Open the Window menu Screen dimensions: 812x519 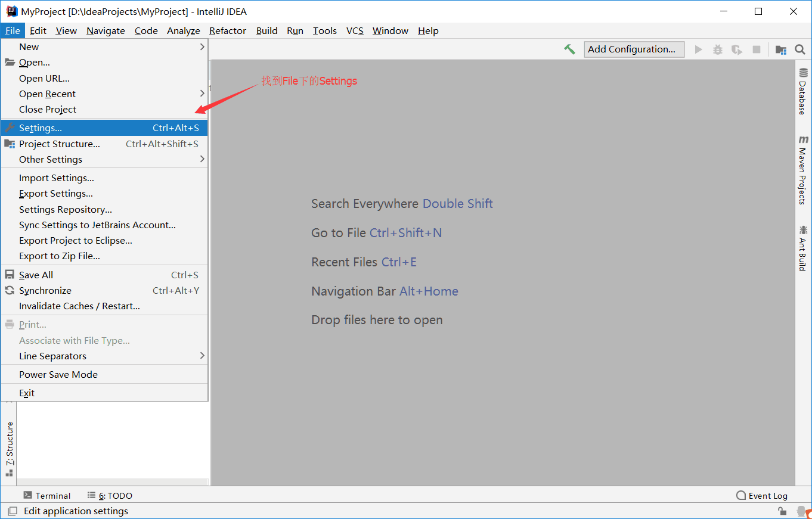[x=390, y=31]
